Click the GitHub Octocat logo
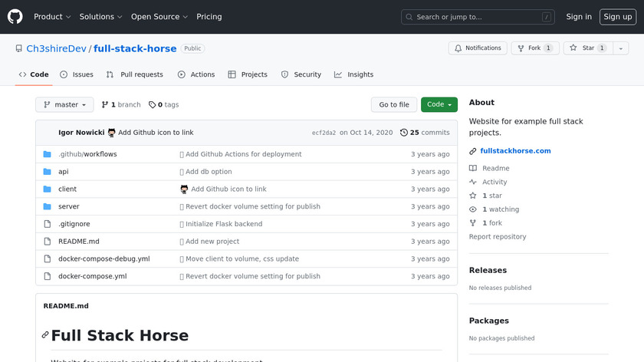This screenshot has height=362, width=644. coord(15,17)
